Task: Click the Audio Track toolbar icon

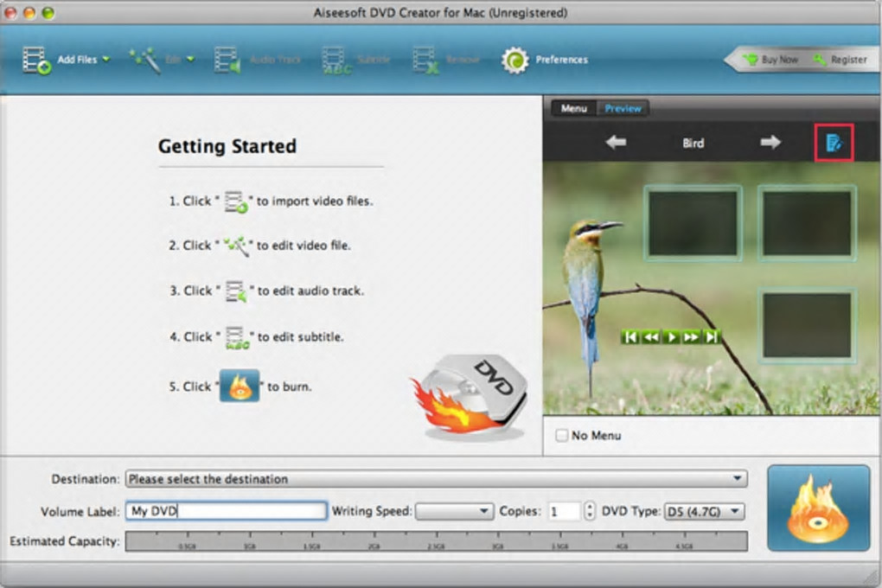Action: click(x=227, y=61)
